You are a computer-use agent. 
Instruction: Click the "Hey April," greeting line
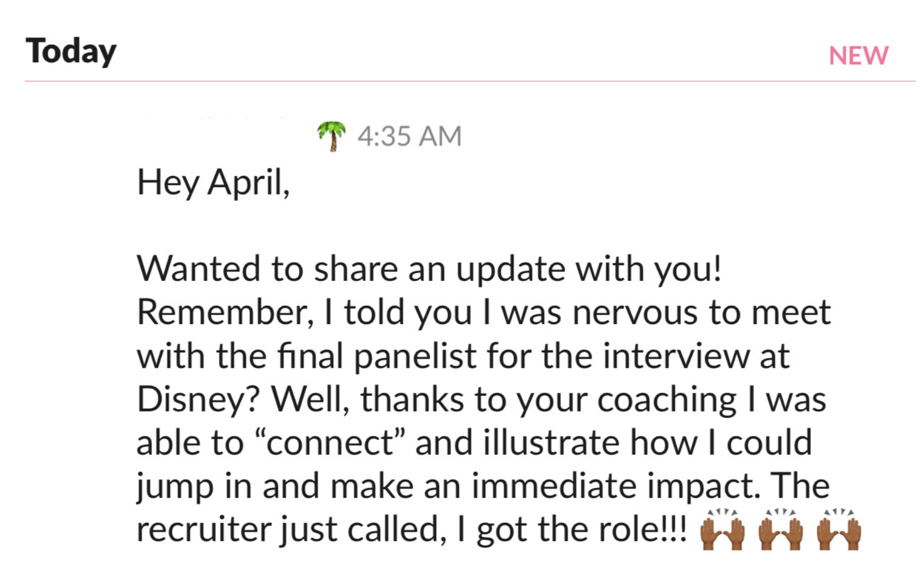[214, 183]
